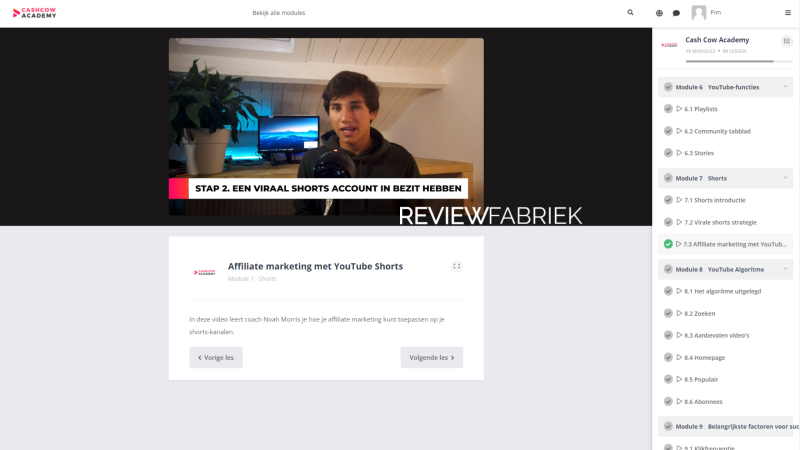Expand lesson to fullscreen icon

tap(457, 266)
